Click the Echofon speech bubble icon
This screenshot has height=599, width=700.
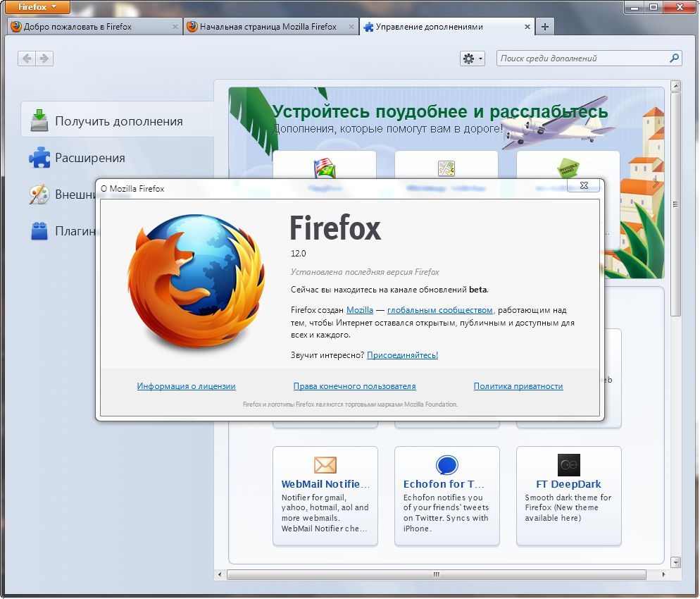(x=447, y=465)
